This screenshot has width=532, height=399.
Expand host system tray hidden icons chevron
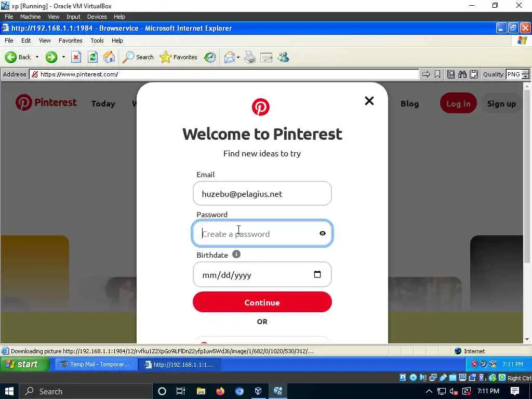pos(429,391)
